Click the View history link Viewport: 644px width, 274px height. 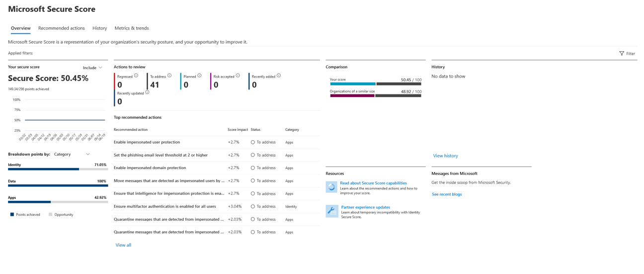446,156
